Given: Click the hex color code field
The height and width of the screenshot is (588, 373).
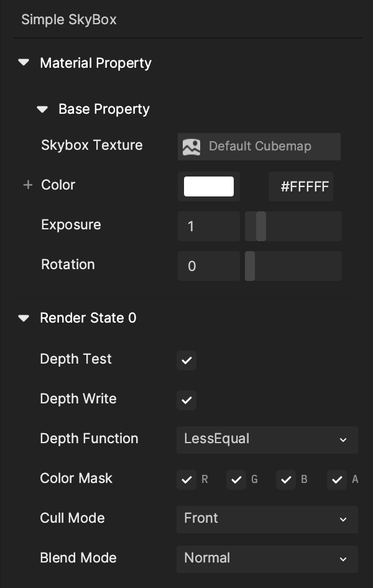Looking at the screenshot, I should (301, 186).
